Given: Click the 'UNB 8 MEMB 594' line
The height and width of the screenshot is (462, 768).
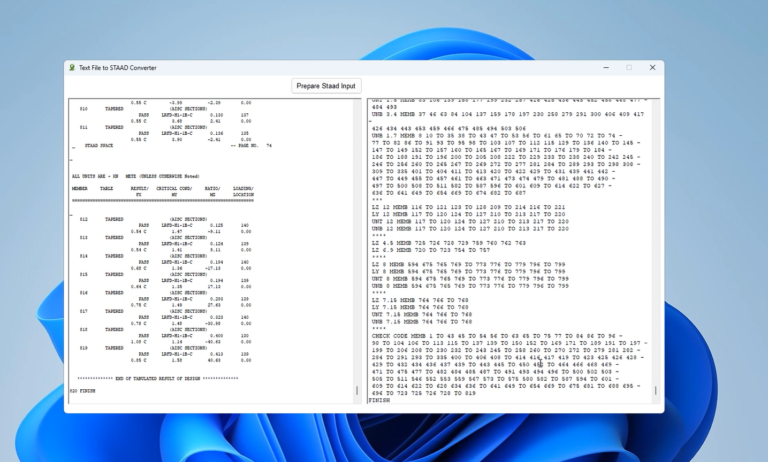Looking at the screenshot, I should point(470,286).
